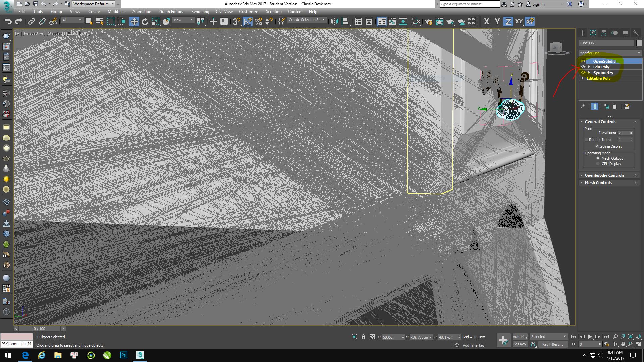Image resolution: width=644 pixels, height=362 pixels.
Task: Restrict to Z axis constraint
Action: point(508,22)
